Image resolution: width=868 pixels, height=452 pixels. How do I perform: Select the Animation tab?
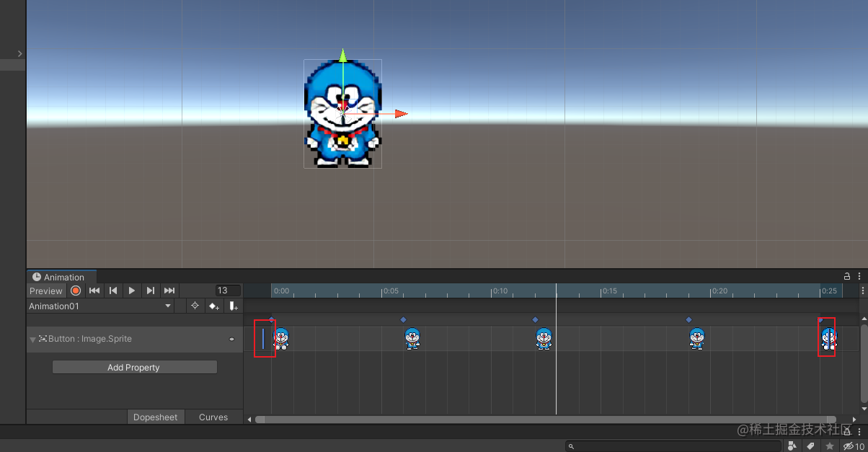[x=61, y=277]
